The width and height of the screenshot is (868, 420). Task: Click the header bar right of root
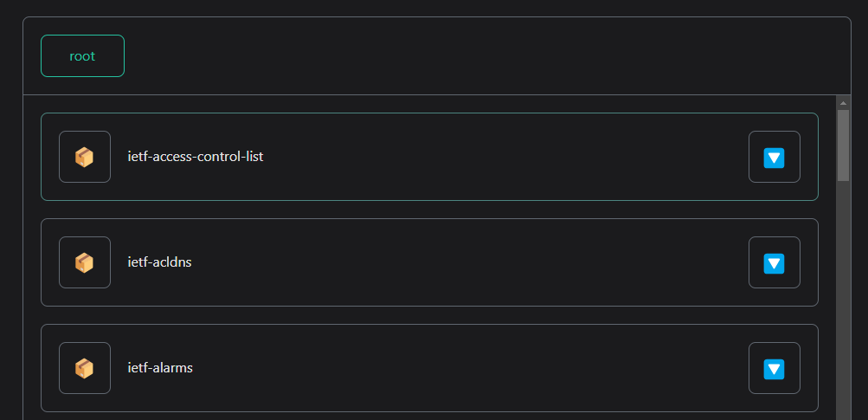[x=485, y=55]
